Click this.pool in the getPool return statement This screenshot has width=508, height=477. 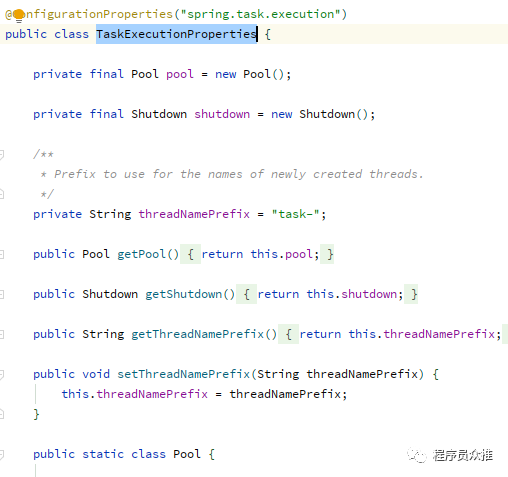(281, 254)
